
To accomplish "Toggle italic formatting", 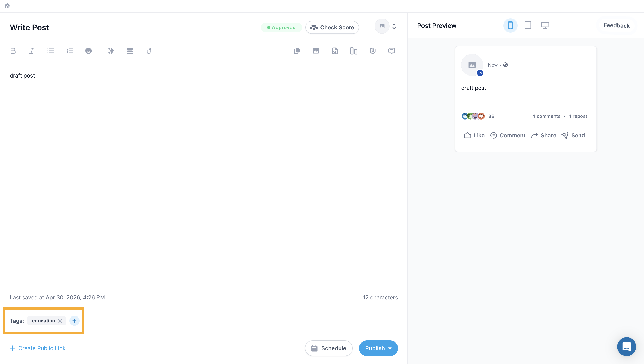I will (x=32, y=51).
